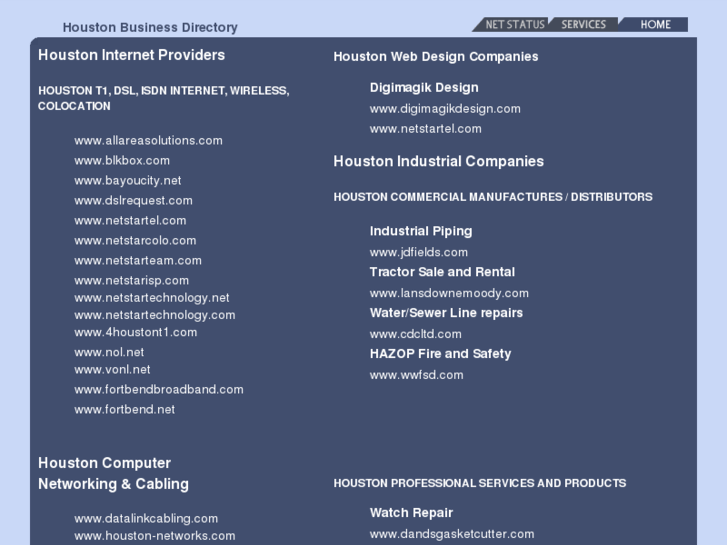Follow www.netstartechnology.net link

click(152, 298)
